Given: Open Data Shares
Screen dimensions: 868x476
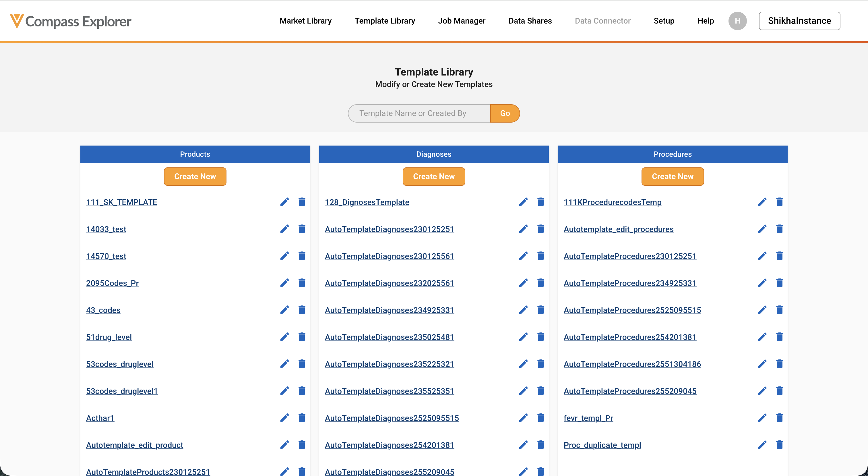Looking at the screenshot, I should point(530,21).
